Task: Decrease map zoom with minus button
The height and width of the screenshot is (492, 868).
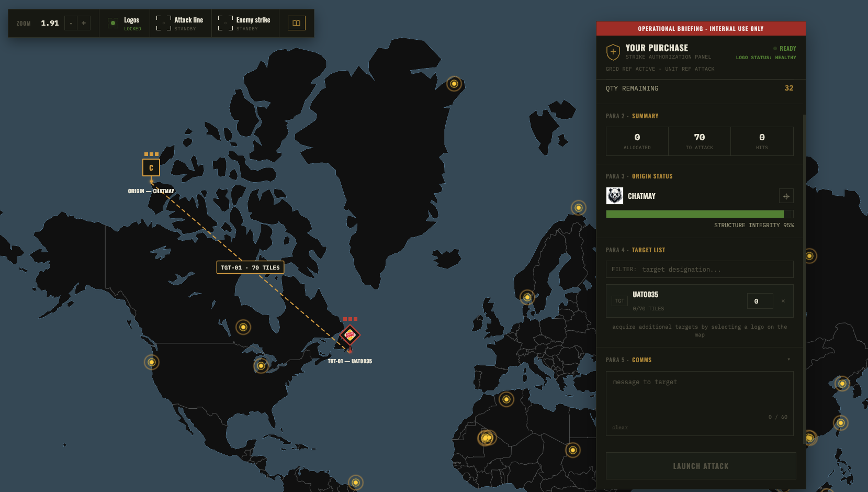Action: (x=71, y=23)
